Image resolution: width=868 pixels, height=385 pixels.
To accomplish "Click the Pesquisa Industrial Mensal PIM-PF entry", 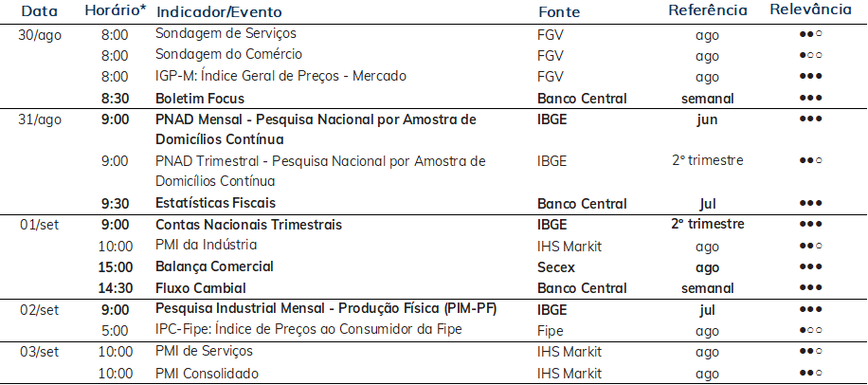I will (x=326, y=309).
